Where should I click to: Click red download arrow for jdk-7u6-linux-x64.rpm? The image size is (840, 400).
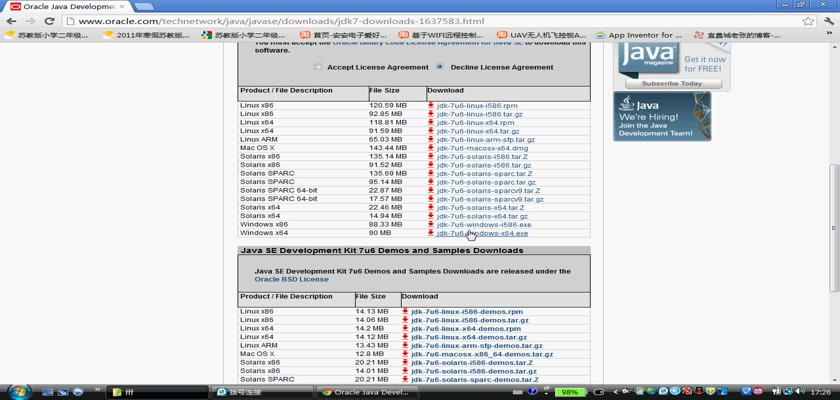pos(431,123)
